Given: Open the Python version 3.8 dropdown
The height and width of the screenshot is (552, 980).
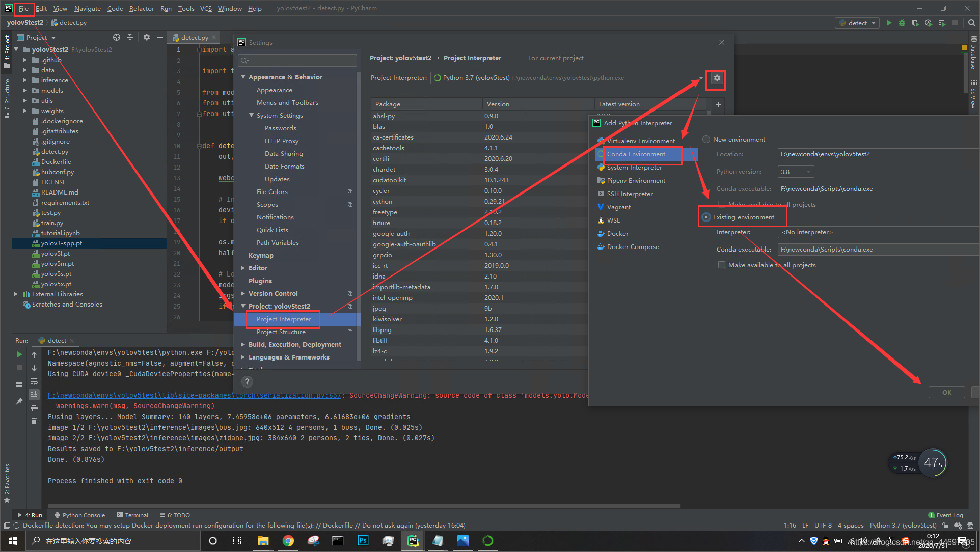Looking at the screenshot, I should point(796,172).
